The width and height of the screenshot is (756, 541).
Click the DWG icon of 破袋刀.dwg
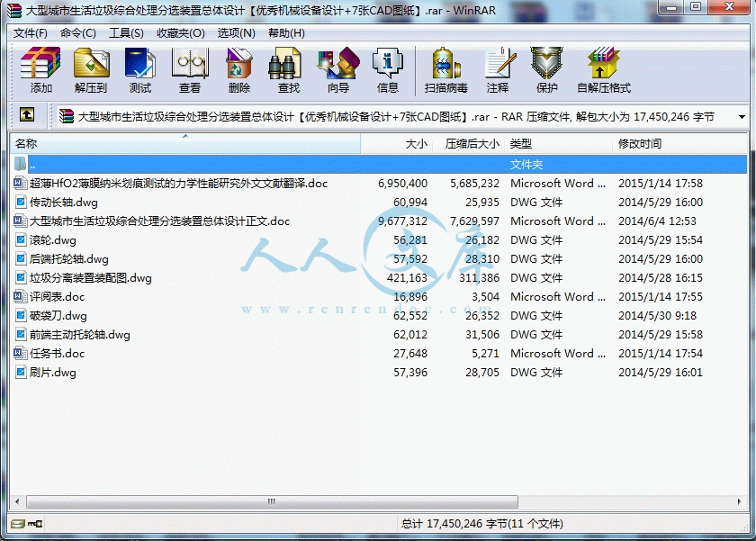20,315
